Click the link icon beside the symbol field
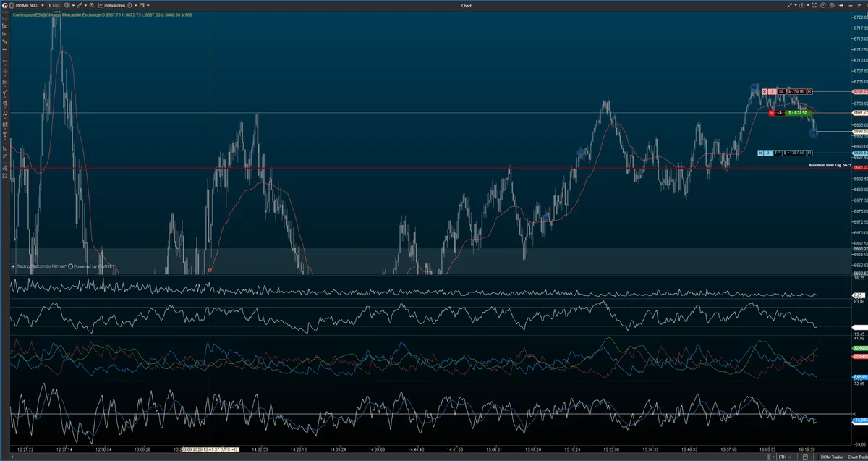 pyautogui.click(x=12, y=6)
